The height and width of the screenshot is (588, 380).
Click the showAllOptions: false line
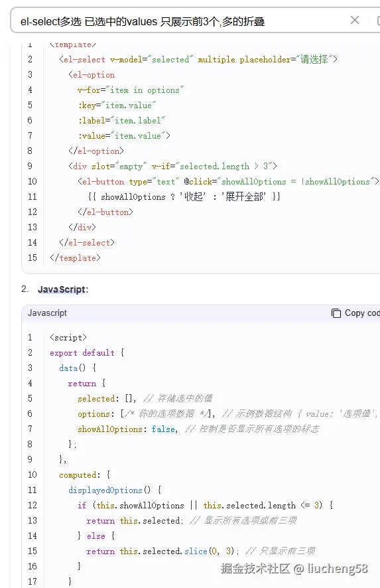pos(128,429)
